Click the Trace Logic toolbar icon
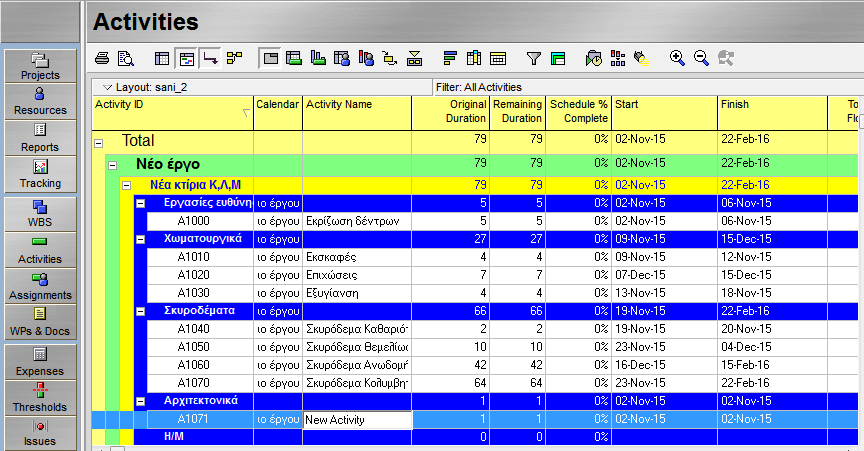The height and width of the screenshot is (451, 864). pos(390,58)
